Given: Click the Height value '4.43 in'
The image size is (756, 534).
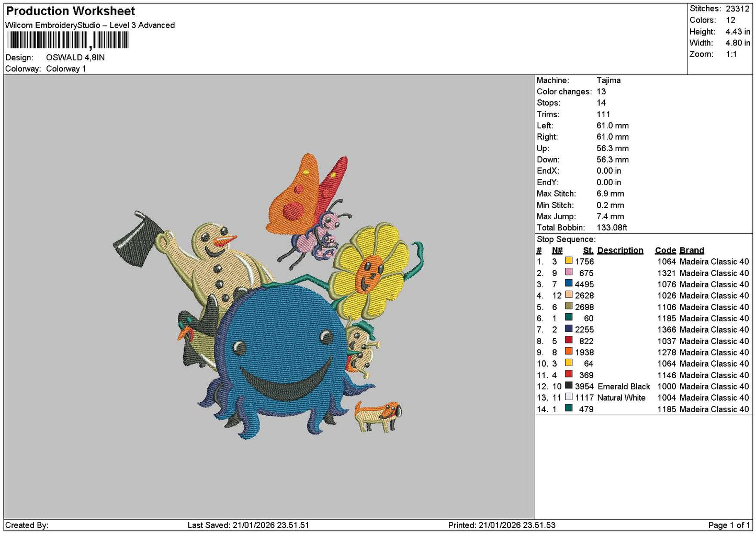Looking at the screenshot, I should [738, 31].
